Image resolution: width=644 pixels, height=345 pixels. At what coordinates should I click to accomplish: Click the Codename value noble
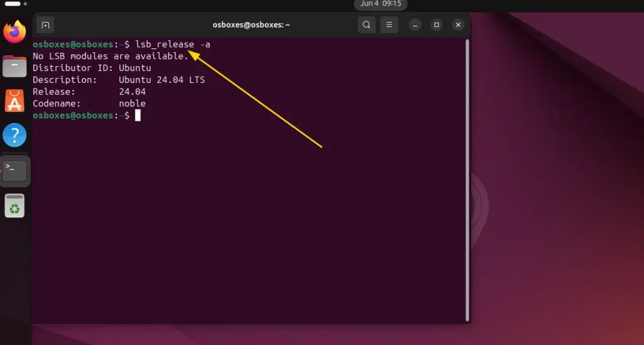point(132,104)
